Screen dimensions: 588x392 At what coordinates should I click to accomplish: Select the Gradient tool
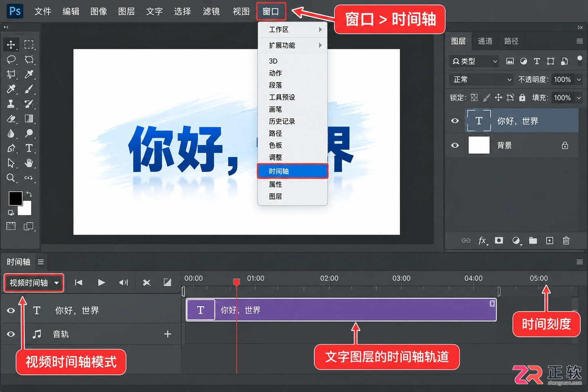(29, 119)
